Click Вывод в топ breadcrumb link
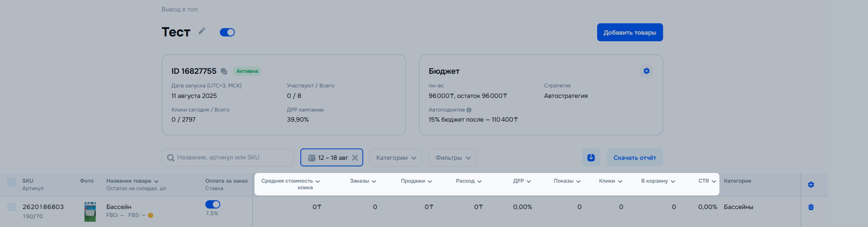The height and width of the screenshot is (227, 868). (179, 9)
